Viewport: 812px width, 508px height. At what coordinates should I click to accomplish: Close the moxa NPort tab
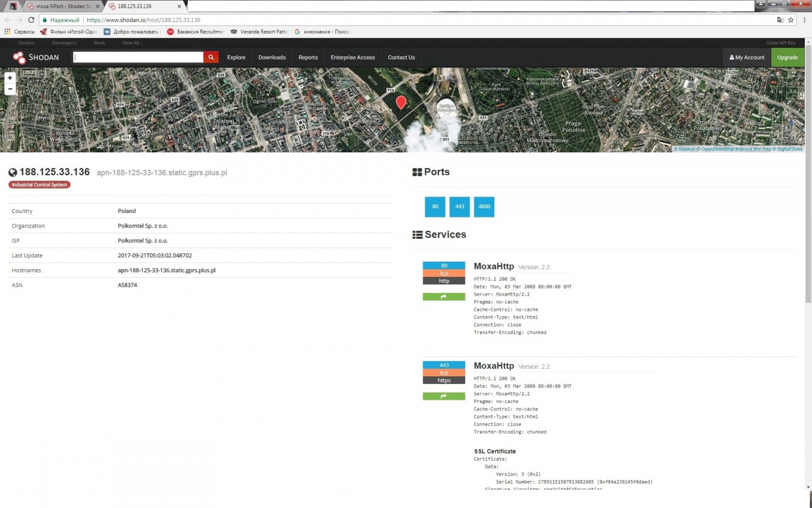pos(97,7)
